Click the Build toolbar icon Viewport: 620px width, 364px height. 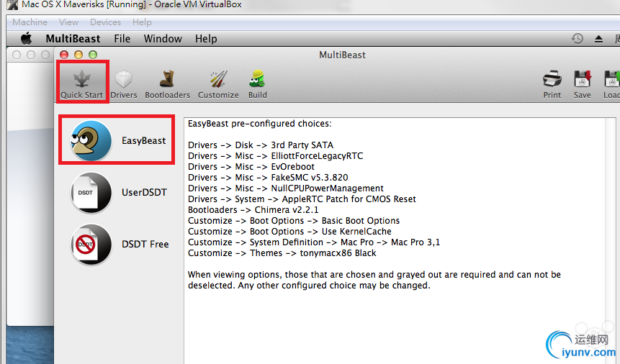(x=257, y=83)
